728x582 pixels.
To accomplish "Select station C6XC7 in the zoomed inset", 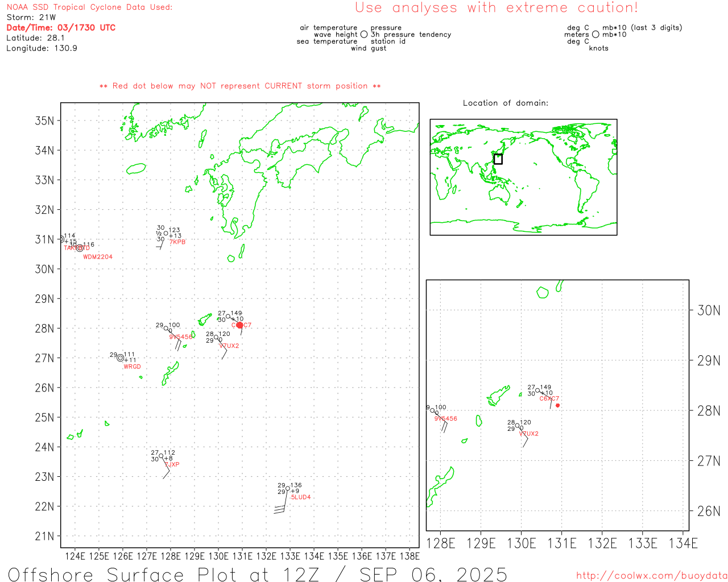I will [x=549, y=399].
